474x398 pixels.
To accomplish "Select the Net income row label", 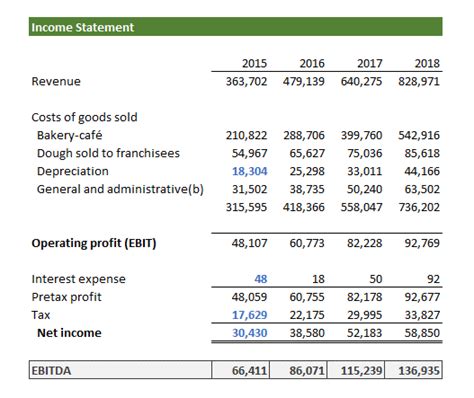I will (x=69, y=333).
